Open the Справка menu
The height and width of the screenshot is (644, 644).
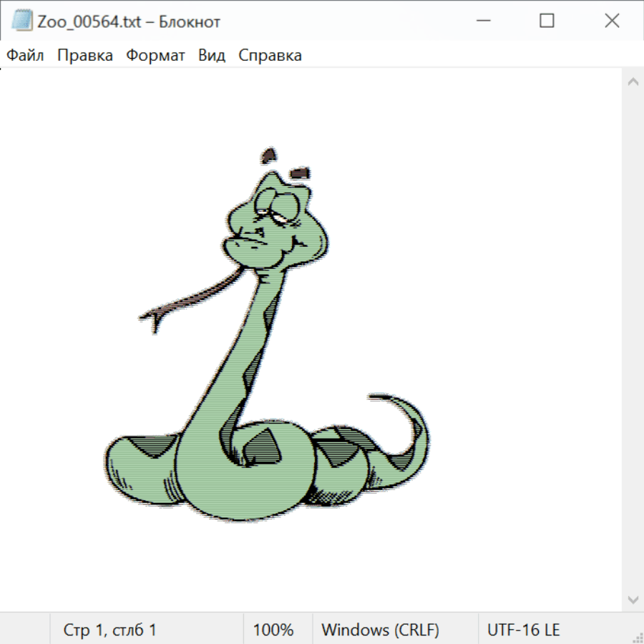270,56
